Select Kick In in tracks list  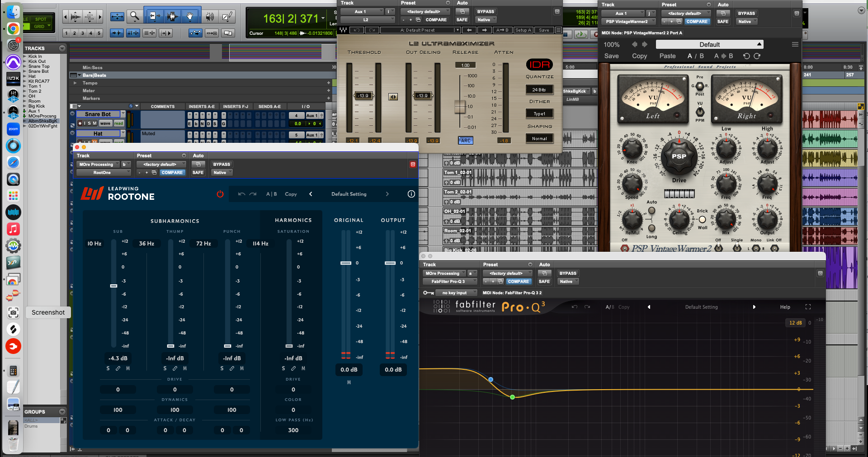pos(35,57)
